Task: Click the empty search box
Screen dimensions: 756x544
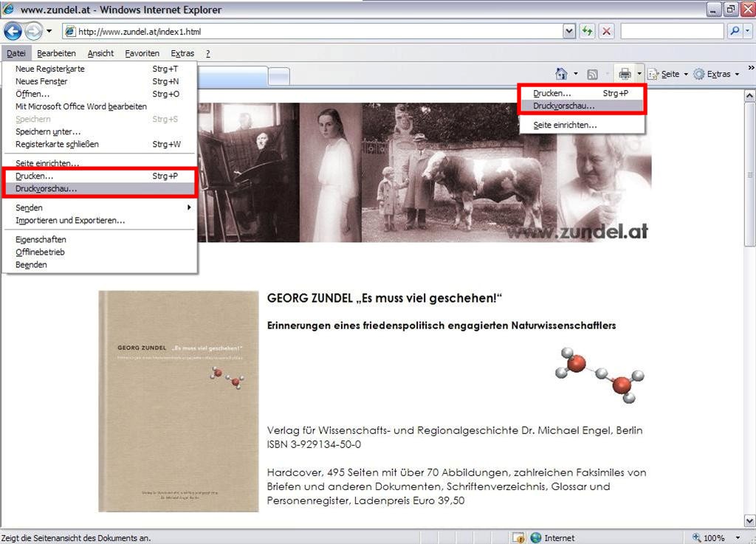Action: click(x=672, y=32)
